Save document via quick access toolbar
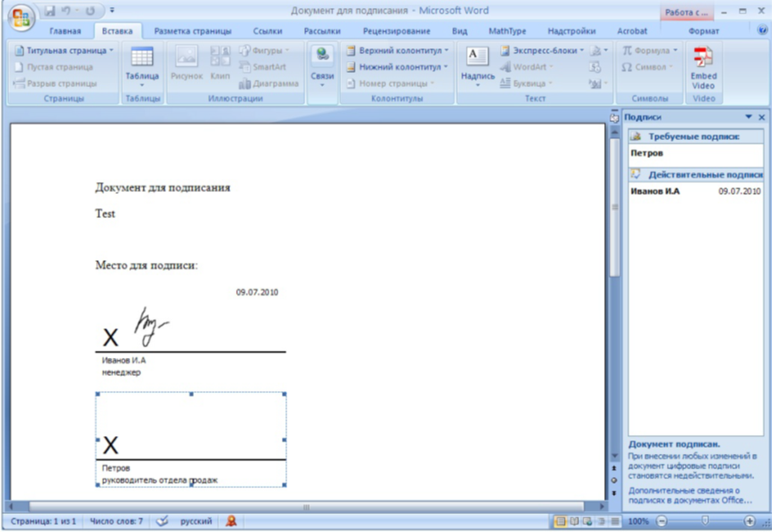The width and height of the screenshot is (772, 532). pyautogui.click(x=49, y=11)
